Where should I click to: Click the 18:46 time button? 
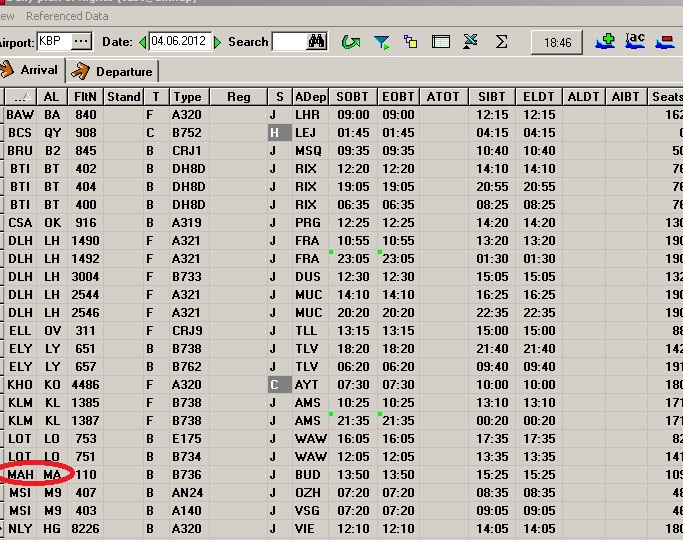[x=558, y=43]
